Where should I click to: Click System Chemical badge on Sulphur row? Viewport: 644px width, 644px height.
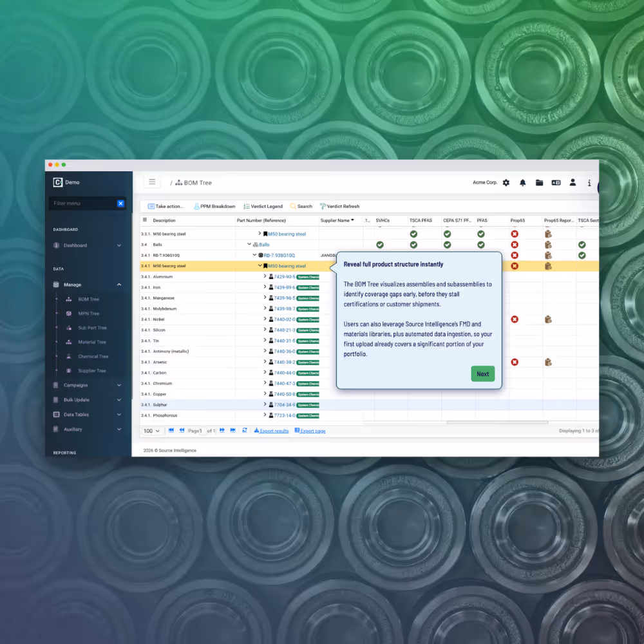pyautogui.click(x=308, y=405)
